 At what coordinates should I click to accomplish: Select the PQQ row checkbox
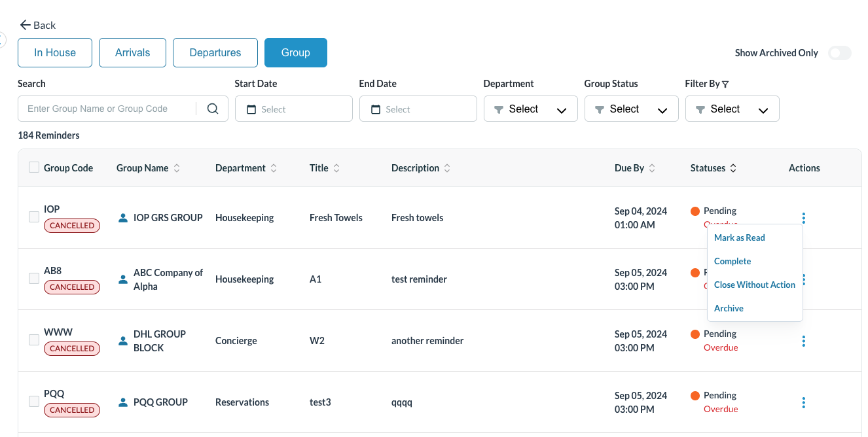[x=34, y=401]
